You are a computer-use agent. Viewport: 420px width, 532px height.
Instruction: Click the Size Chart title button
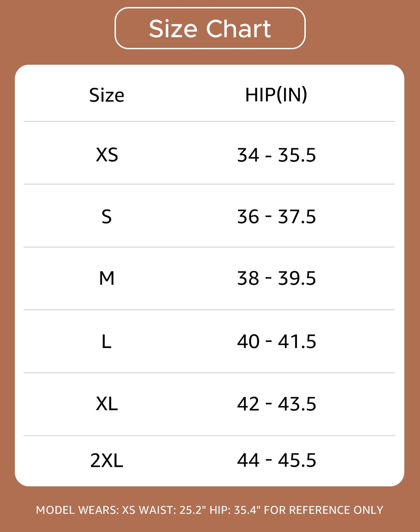coord(210,28)
